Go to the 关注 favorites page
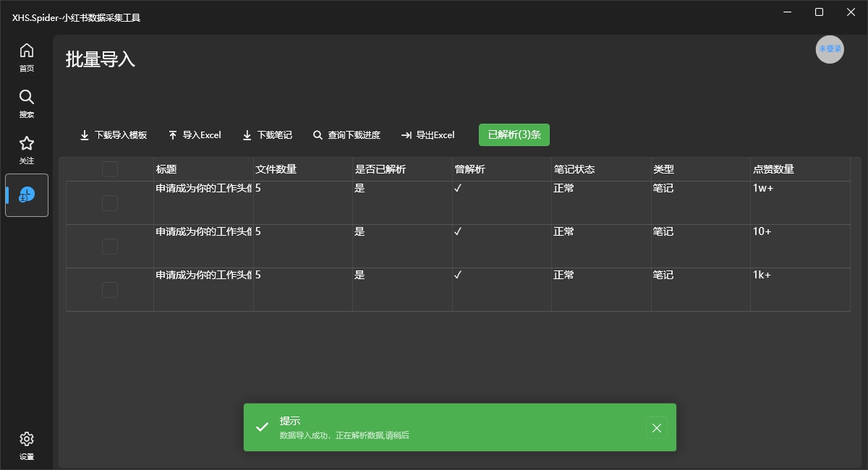 tap(27, 150)
